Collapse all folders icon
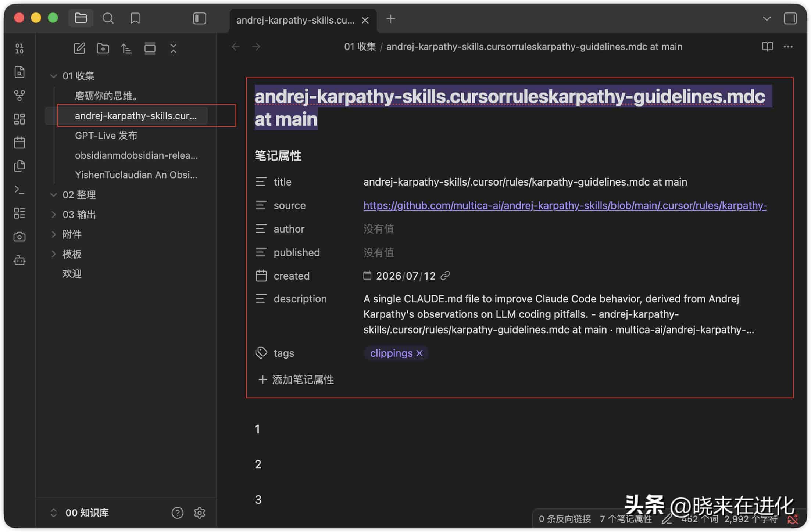 pyautogui.click(x=174, y=48)
